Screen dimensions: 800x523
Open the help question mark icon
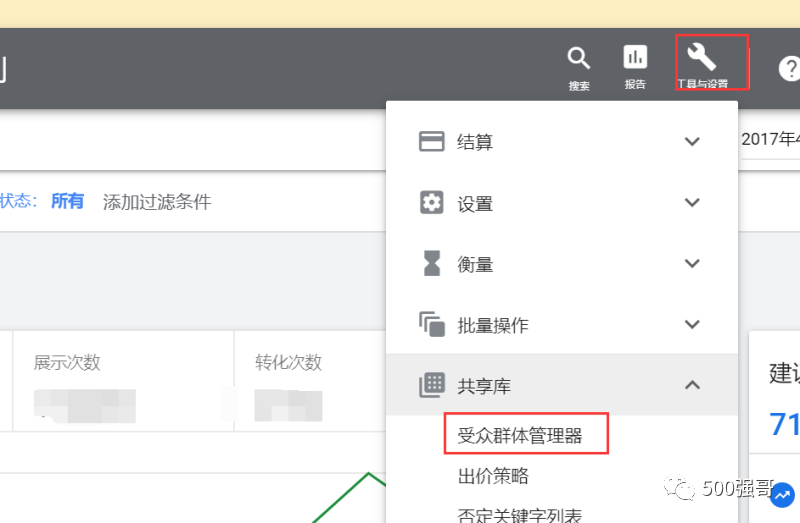pyautogui.click(x=789, y=68)
